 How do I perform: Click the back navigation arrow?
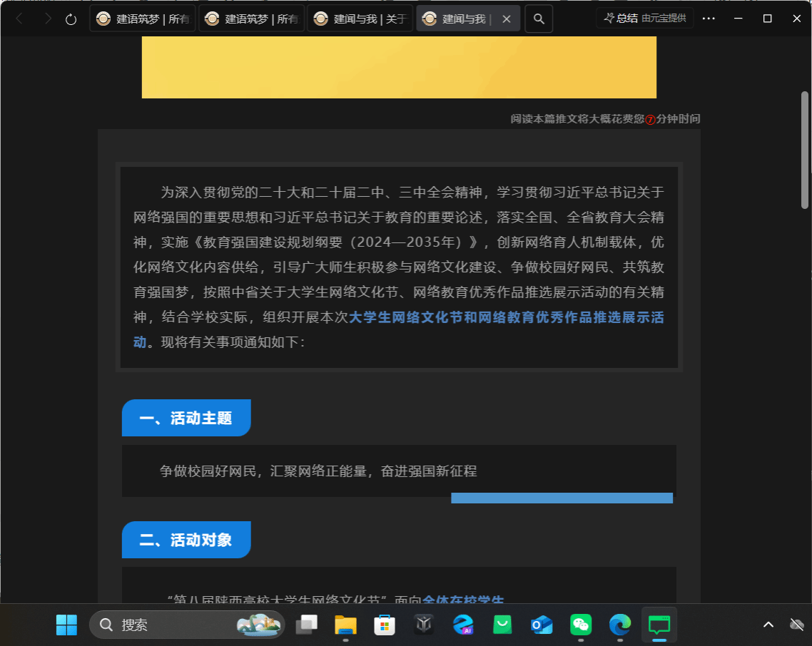(x=19, y=19)
